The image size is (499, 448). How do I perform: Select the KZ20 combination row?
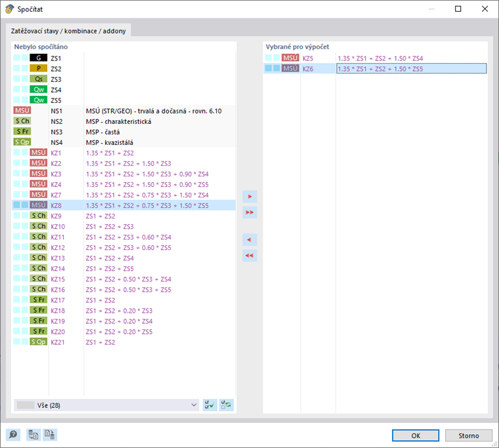pyautogui.click(x=124, y=331)
